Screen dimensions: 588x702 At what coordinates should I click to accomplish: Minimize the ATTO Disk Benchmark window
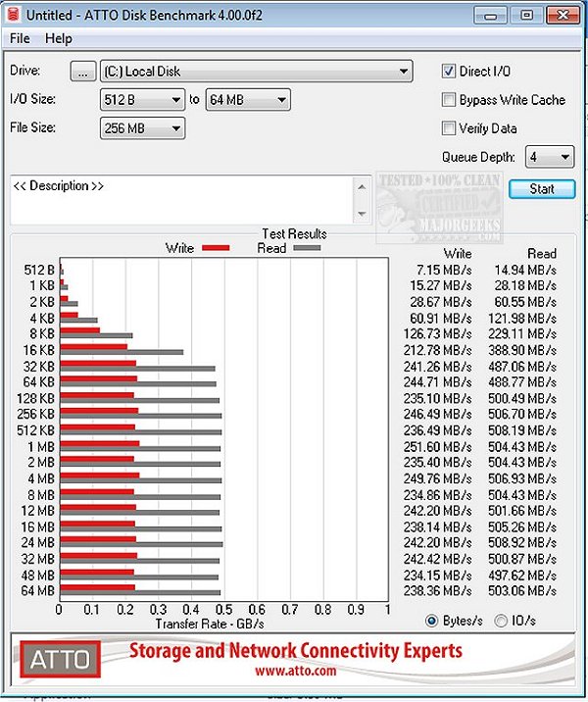pyautogui.click(x=490, y=16)
